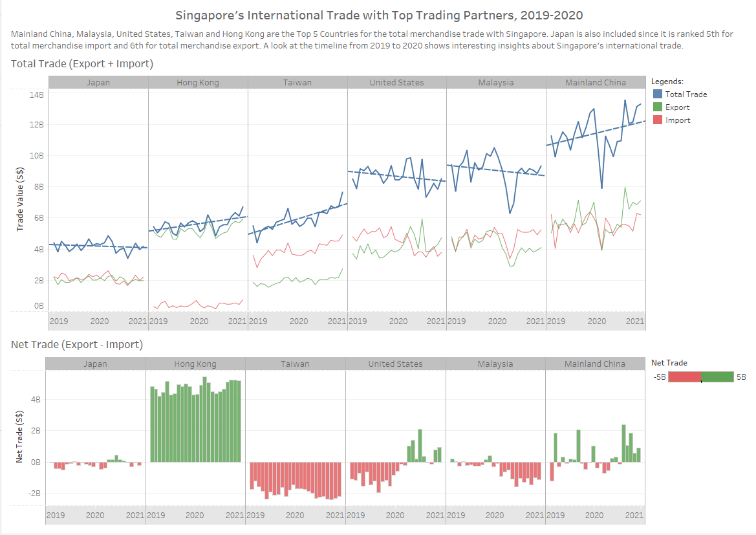Click the "Net Trade (Export - Import)" chart title
This screenshot has height=535, width=756.
77,344
